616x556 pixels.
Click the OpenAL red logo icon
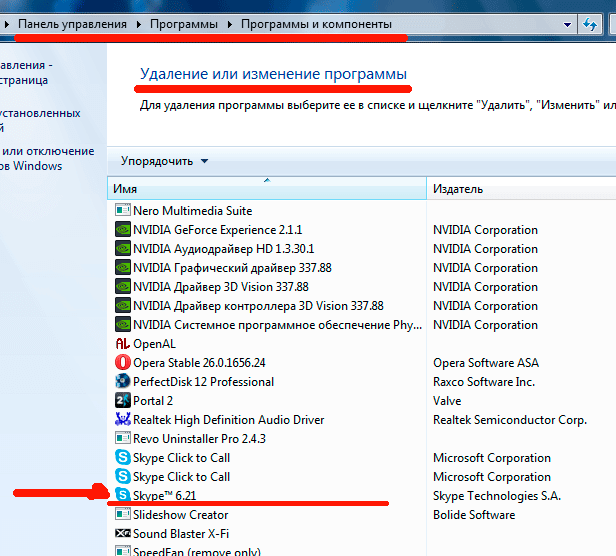tap(123, 344)
